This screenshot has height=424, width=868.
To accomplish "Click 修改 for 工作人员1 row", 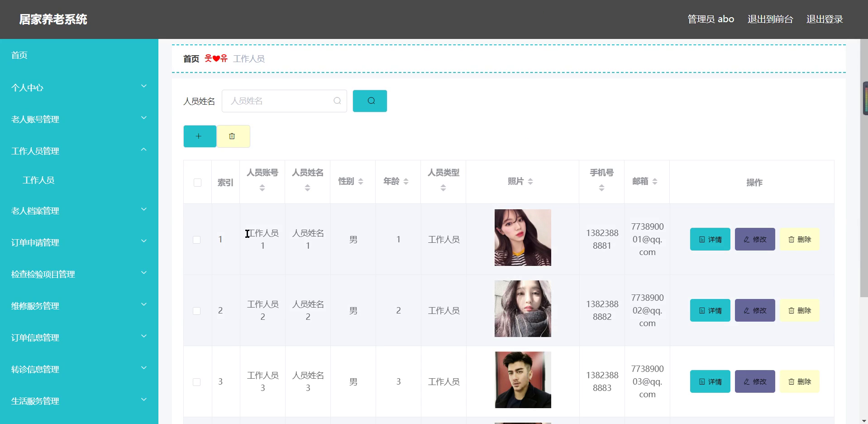I will coord(755,239).
